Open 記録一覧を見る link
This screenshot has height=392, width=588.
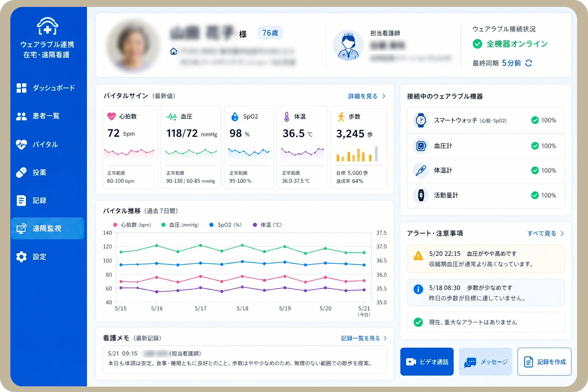360,338
